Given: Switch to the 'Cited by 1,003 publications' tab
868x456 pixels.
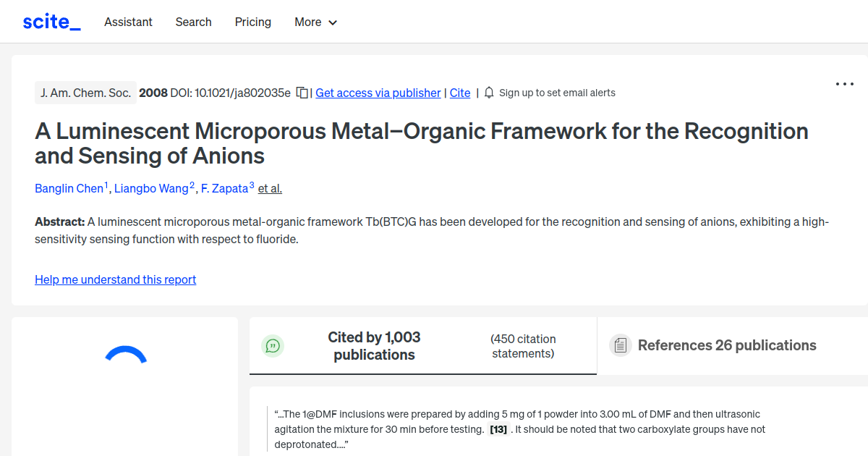Looking at the screenshot, I should click(x=374, y=345).
